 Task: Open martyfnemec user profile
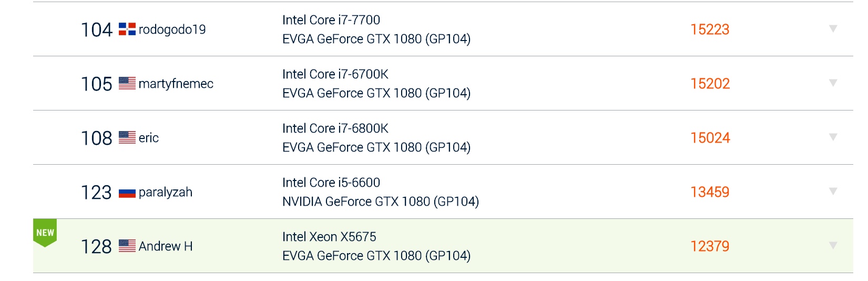(x=176, y=84)
